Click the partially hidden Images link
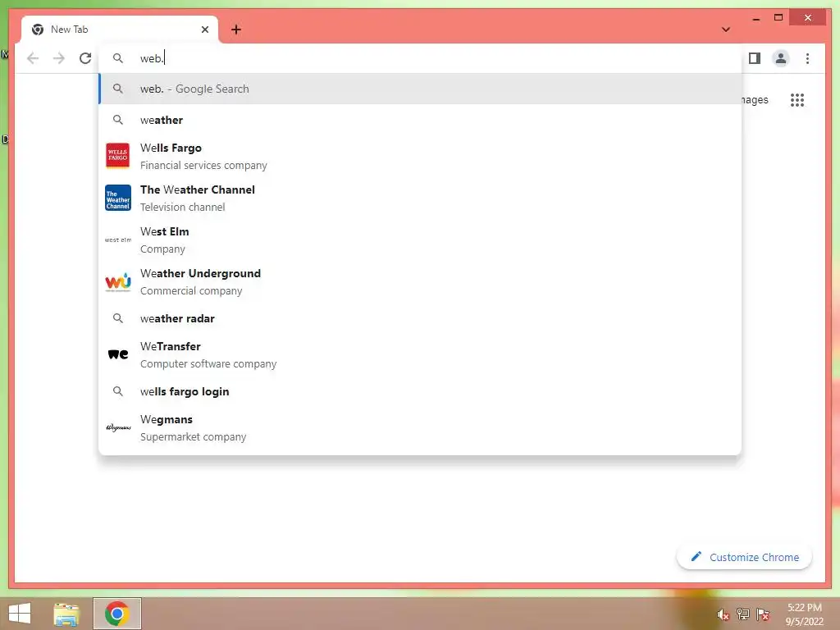The height and width of the screenshot is (630, 840). pos(755,99)
